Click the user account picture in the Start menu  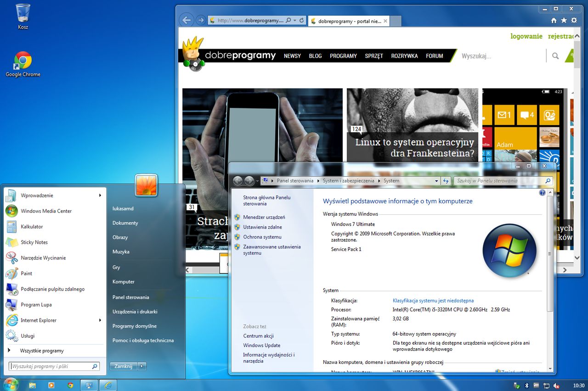point(147,185)
